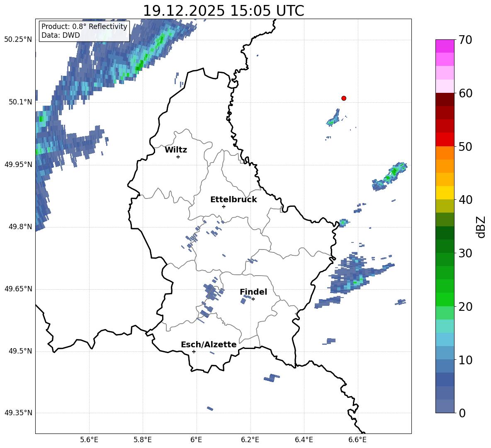
Task: Click the dark red colorbar segment below 60
Action: click(445, 99)
